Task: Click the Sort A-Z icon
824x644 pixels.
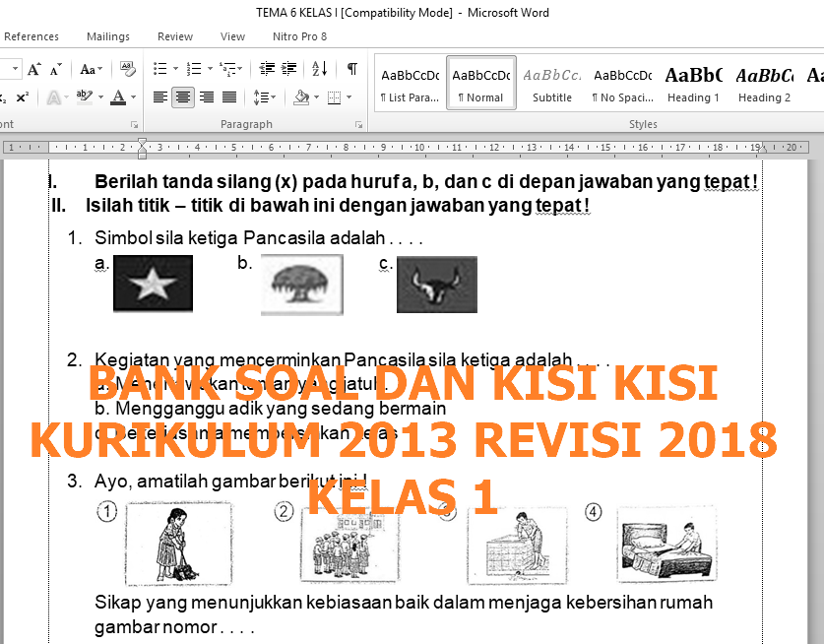Action: coord(319,68)
